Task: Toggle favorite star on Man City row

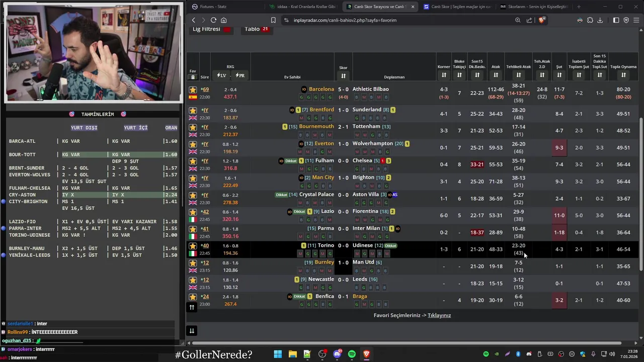Action: [193, 178]
